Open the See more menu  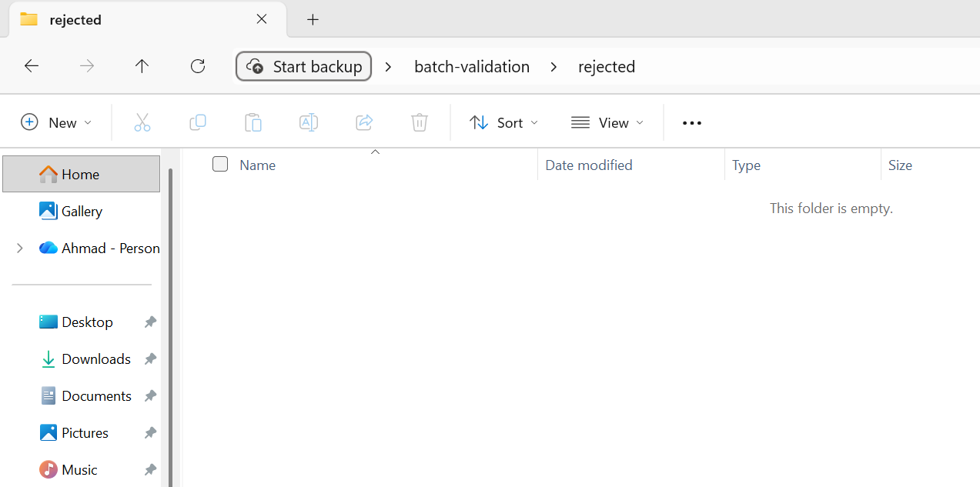click(691, 122)
